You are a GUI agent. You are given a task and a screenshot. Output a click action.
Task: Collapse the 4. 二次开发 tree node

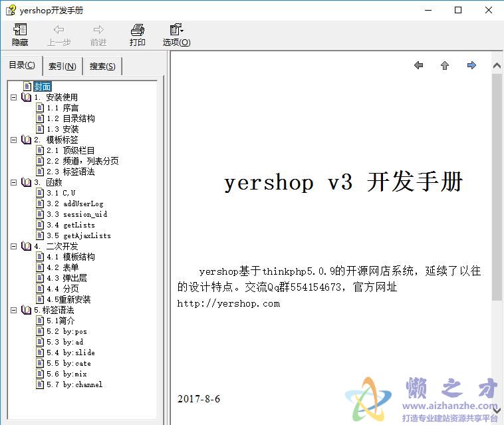[13, 246]
